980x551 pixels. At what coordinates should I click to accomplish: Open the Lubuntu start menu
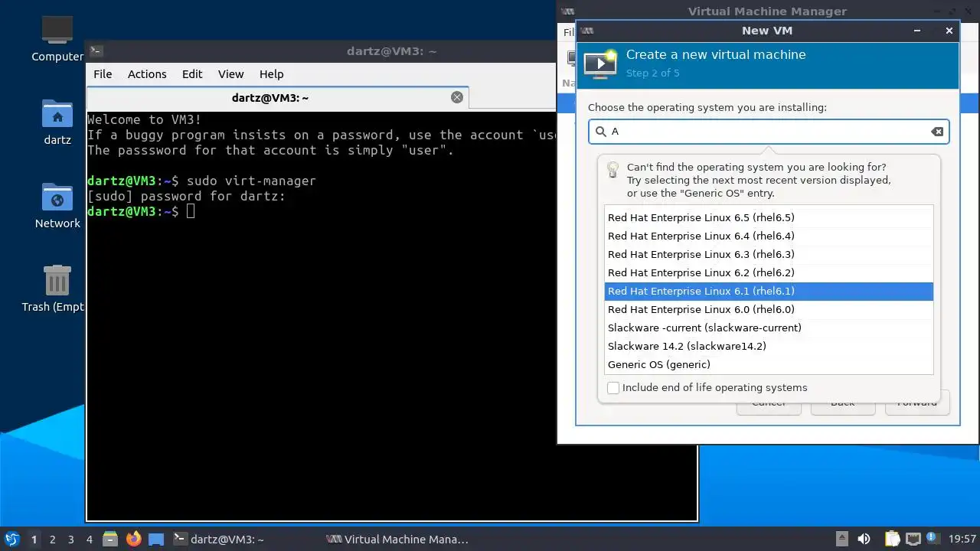click(x=11, y=539)
